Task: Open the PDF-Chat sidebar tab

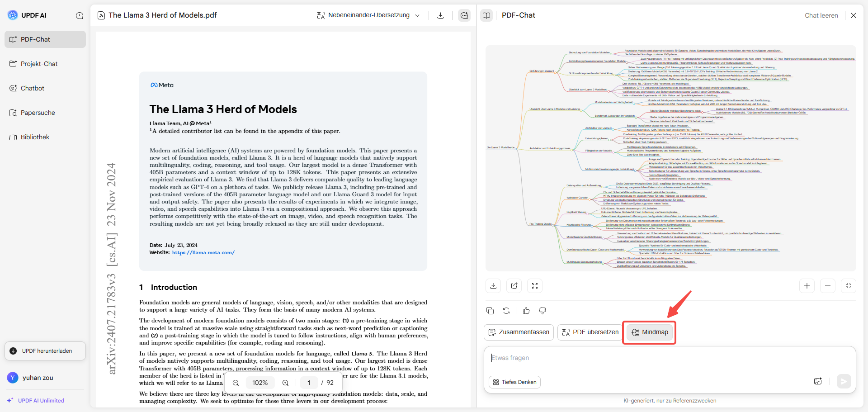Action: pos(45,39)
